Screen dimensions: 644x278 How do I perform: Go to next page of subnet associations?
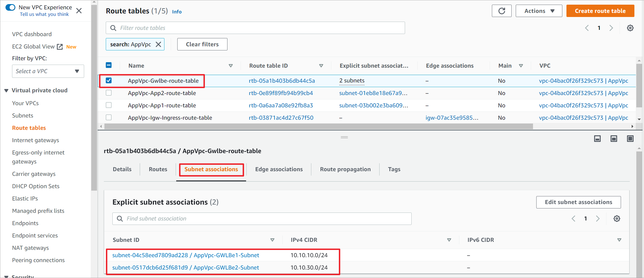tap(598, 219)
